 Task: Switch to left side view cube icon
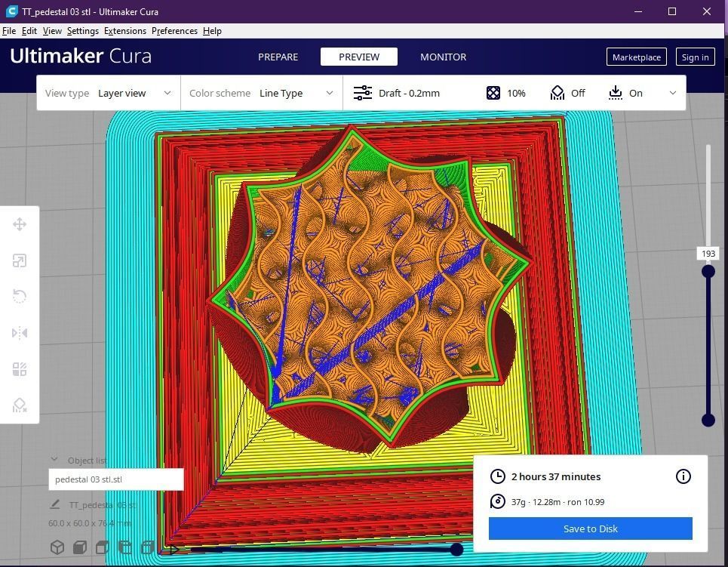coord(125,547)
